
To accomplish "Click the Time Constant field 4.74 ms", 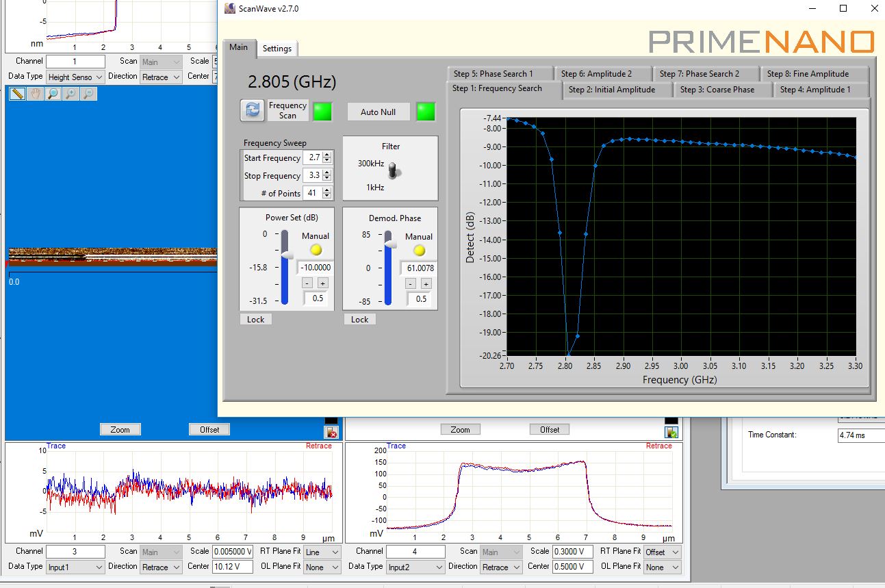I will tap(861, 435).
